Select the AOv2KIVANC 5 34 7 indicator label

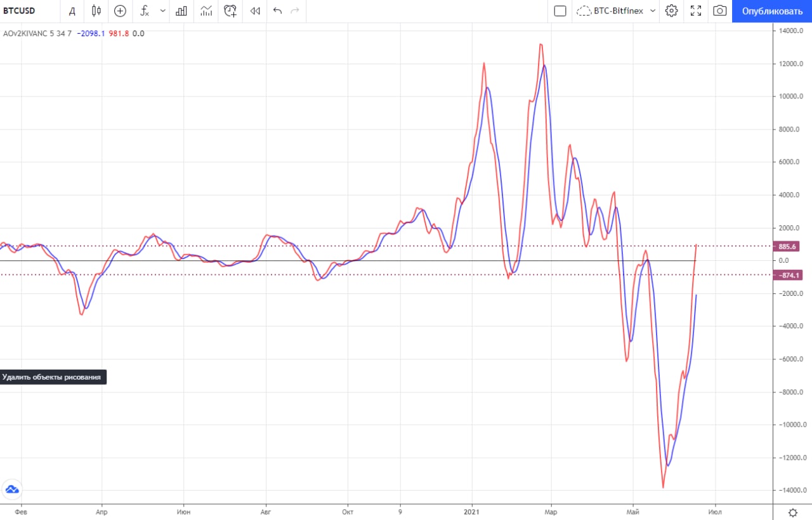[37, 34]
